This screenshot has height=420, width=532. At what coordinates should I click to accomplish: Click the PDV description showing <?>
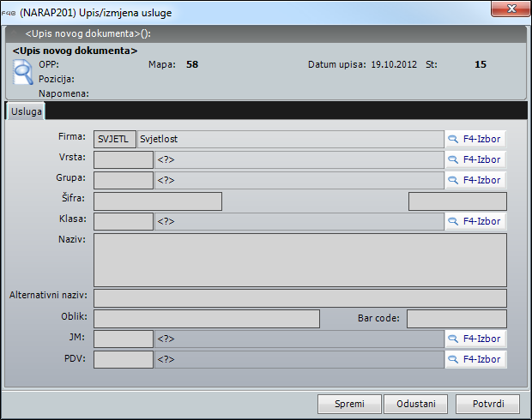click(x=299, y=359)
